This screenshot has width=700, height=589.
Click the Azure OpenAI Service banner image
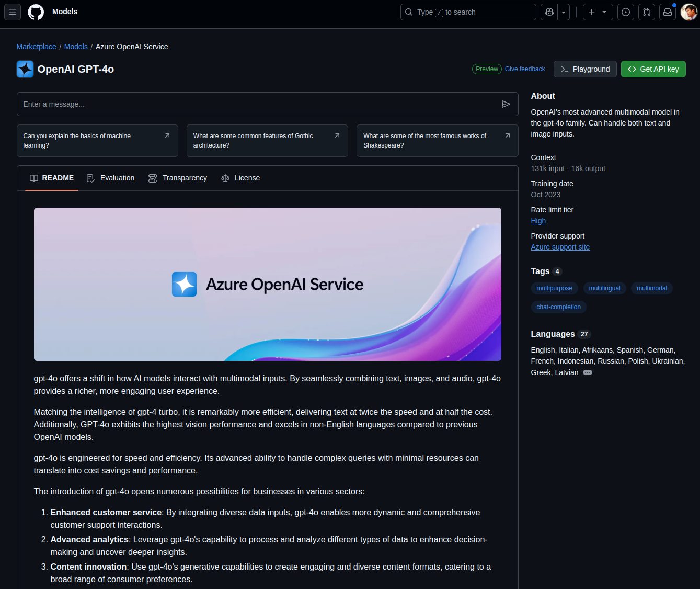[x=267, y=284]
